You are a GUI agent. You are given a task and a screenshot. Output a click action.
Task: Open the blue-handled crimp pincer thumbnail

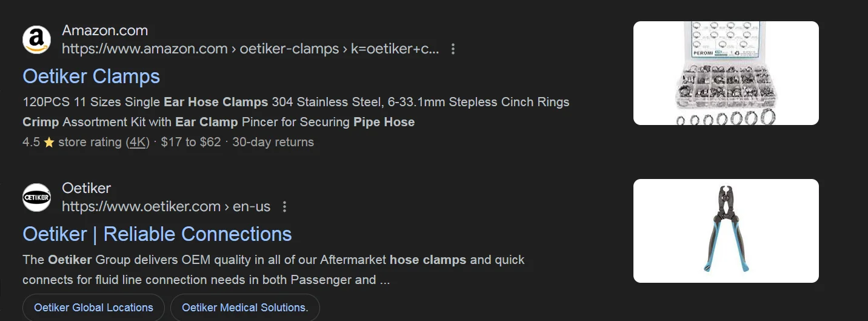point(726,231)
